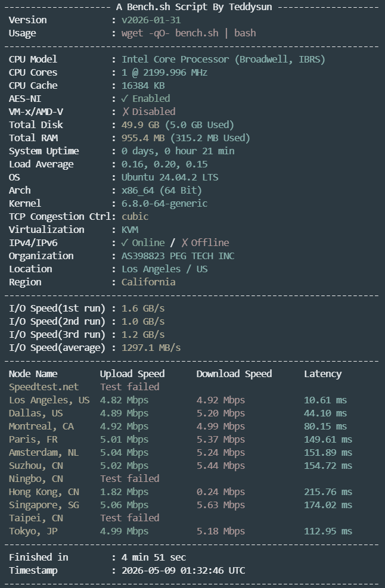Click the VM-x/AMD-V Disabled cross mark
This screenshot has width=385, height=588.
[x=126, y=112]
